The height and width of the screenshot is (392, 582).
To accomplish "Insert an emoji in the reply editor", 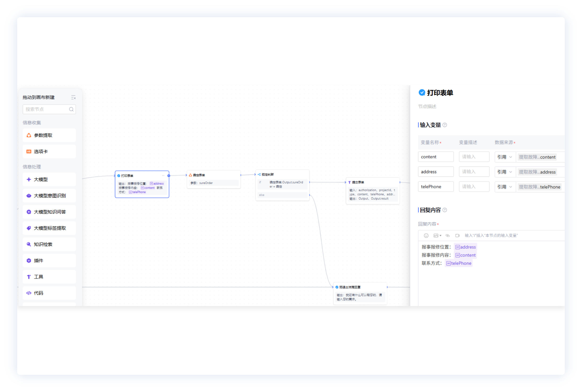I will 426,236.
